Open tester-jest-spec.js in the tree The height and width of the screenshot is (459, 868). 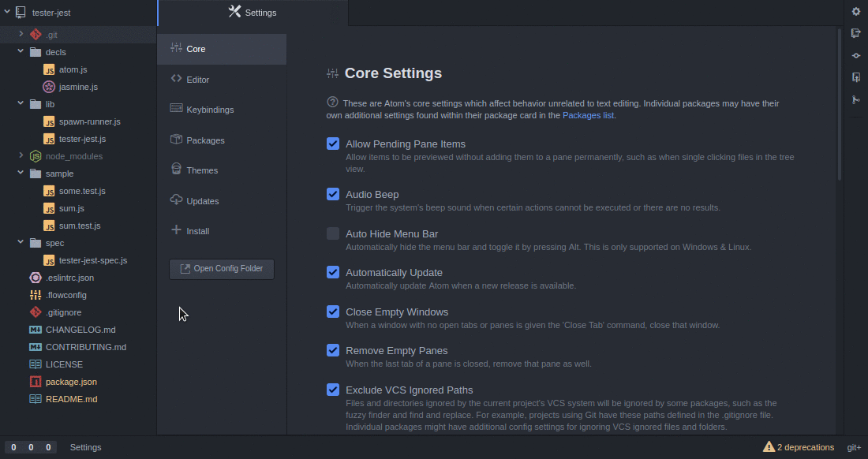point(93,260)
